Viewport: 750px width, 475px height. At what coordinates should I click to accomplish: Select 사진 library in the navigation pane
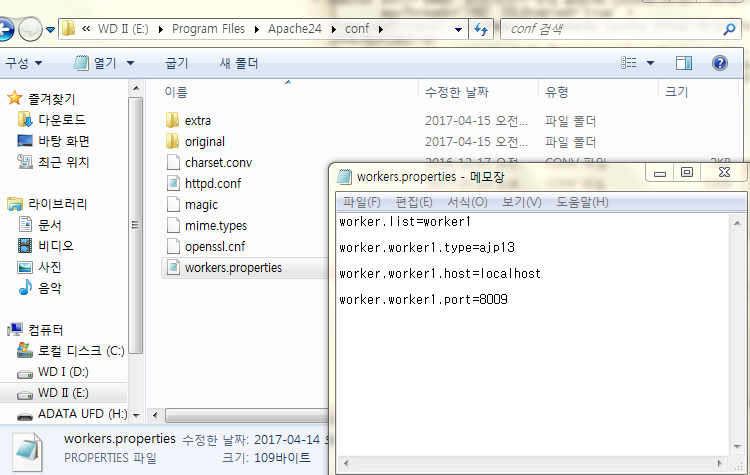pos(50,266)
